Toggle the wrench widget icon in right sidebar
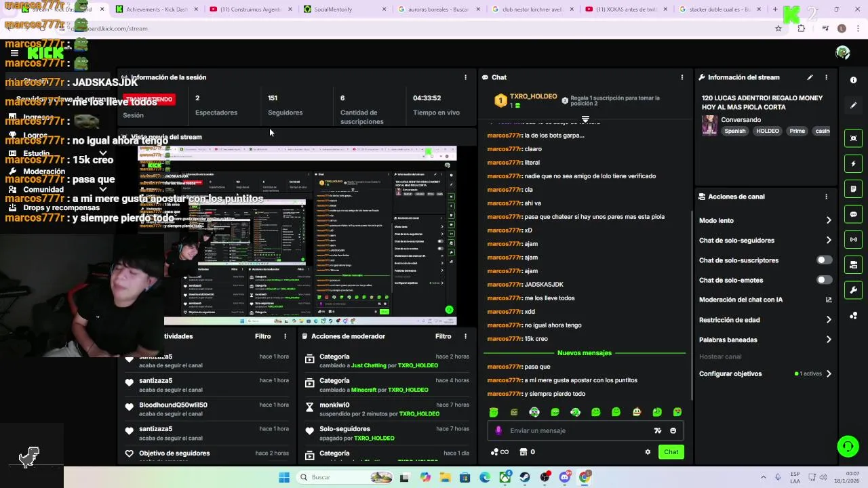868x488 pixels. tap(853, 290)
